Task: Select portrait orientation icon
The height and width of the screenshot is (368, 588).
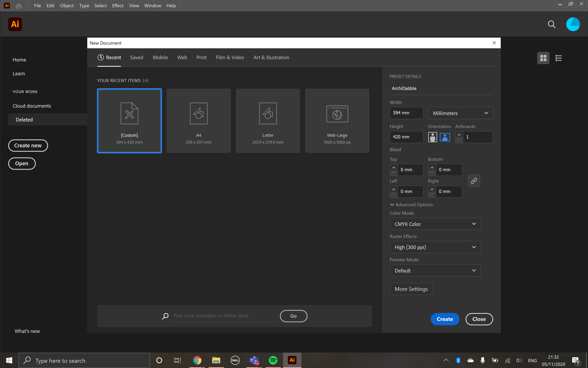Action: click(x=433, y=137)
